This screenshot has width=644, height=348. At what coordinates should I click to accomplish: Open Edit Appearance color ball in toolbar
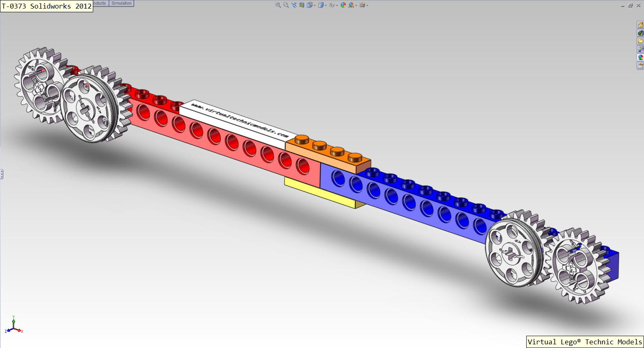point(343,5)
